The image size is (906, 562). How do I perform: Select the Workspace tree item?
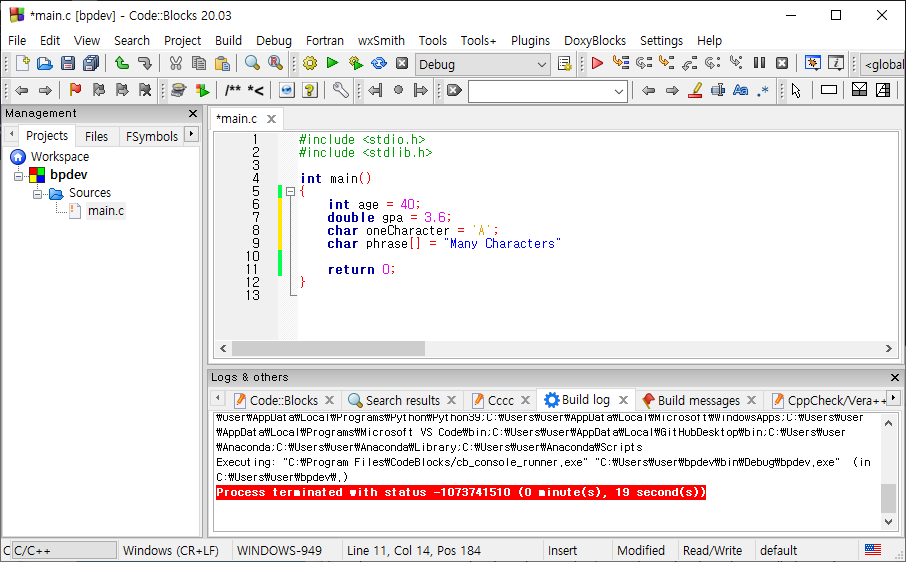[x=60, y=157]
